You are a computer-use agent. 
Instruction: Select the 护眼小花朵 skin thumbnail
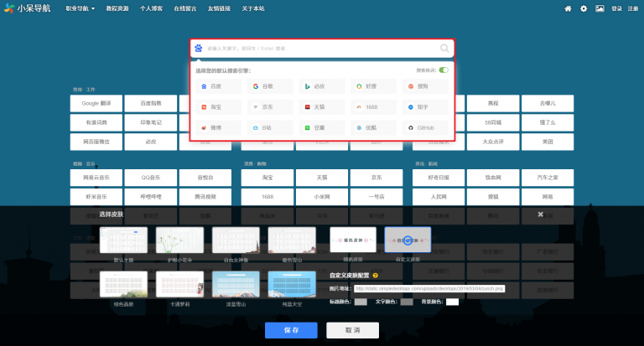(x=180, y=240)
